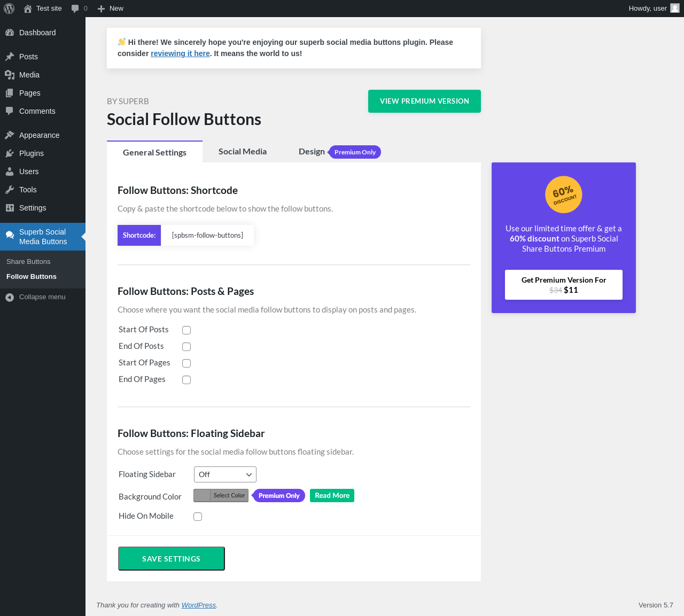Screen dimensions: 684x616
Task: Click the Media icon in sidebar
Action: coord(10,75)
